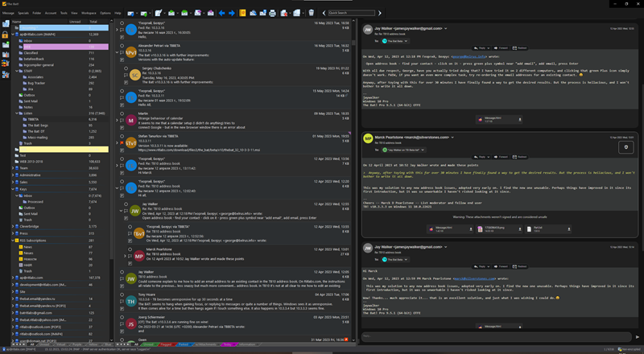Create a new message with the pen icon

tap(158, 13)
